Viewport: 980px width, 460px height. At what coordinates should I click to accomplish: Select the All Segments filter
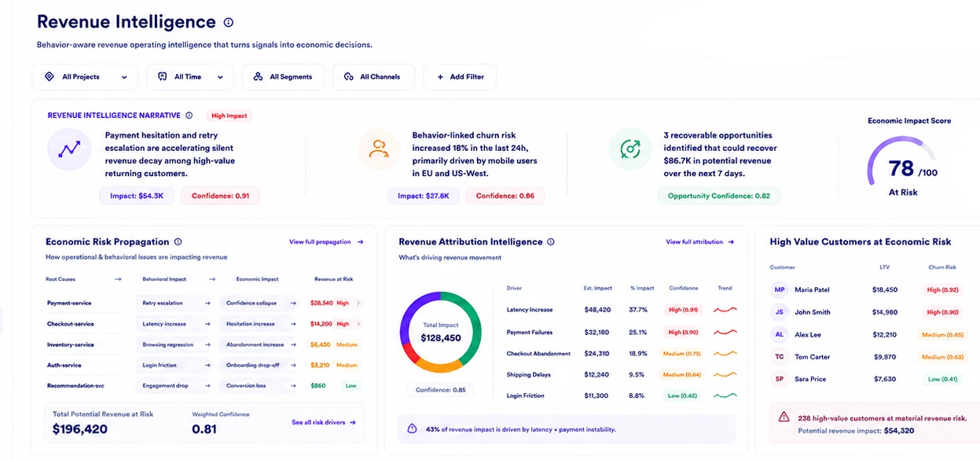coord(283,77)
